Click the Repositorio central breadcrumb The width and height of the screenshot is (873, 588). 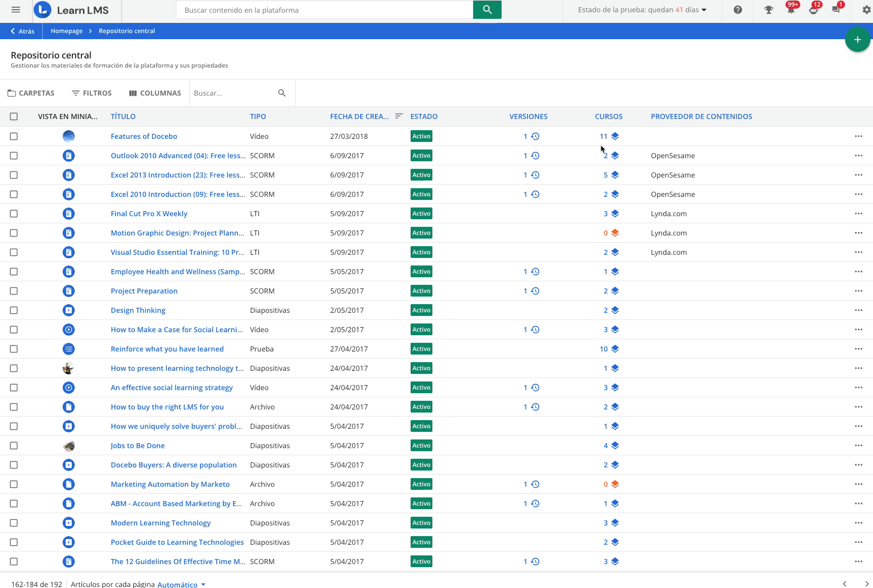(x=127, y=31)
